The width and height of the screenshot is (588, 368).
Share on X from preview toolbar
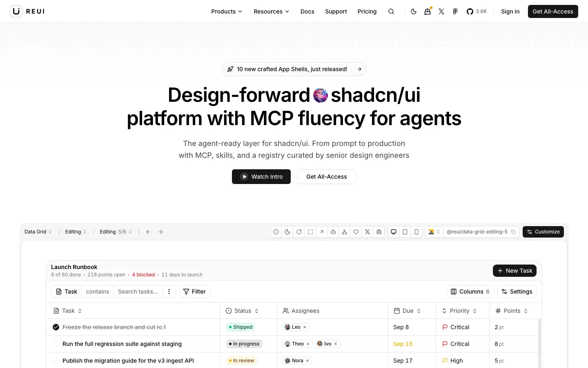[x=367, y=232]
